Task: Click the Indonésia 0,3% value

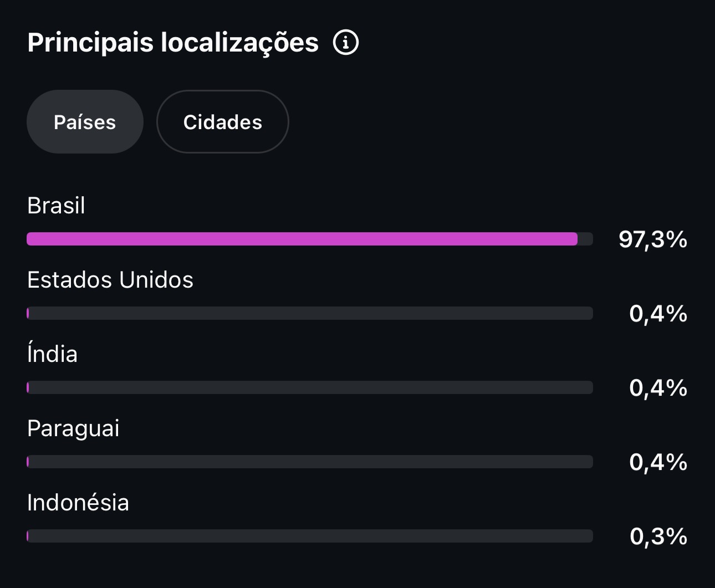Action: tap(658, 536)
